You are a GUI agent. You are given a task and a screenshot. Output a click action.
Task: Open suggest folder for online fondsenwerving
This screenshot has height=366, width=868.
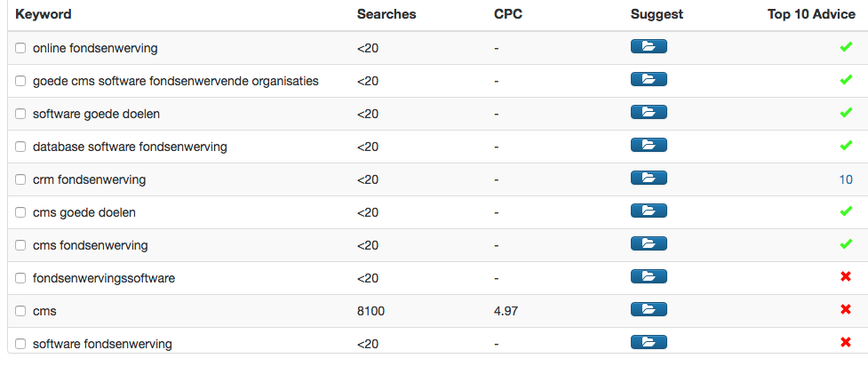(648, 47)
